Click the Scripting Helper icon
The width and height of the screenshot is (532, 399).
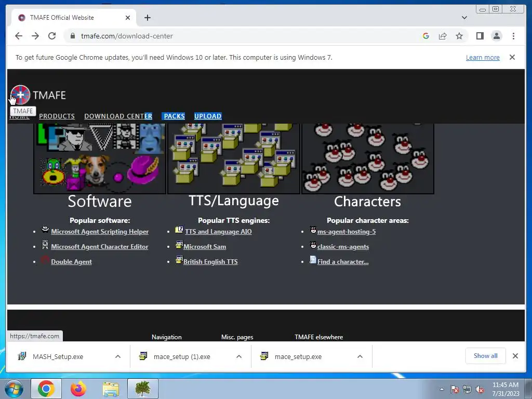[x=45, y=229]
